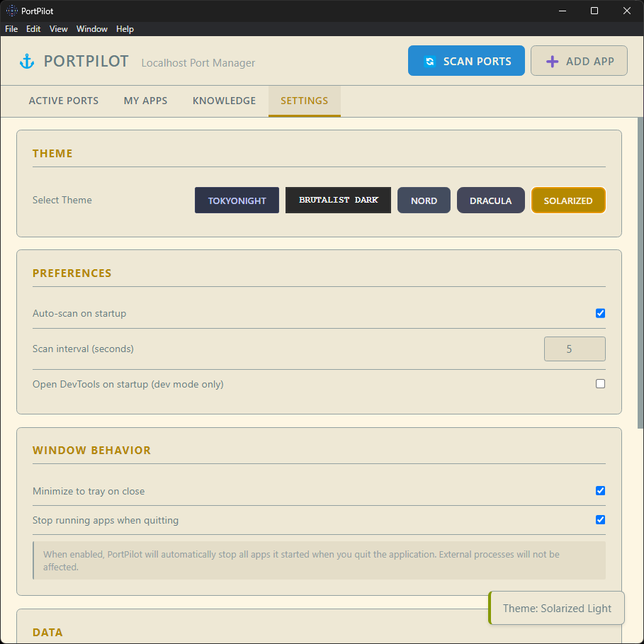Click the scan icon inside Scan Ports button
This screenshot has height=644, width=644.
click(431, 61)
